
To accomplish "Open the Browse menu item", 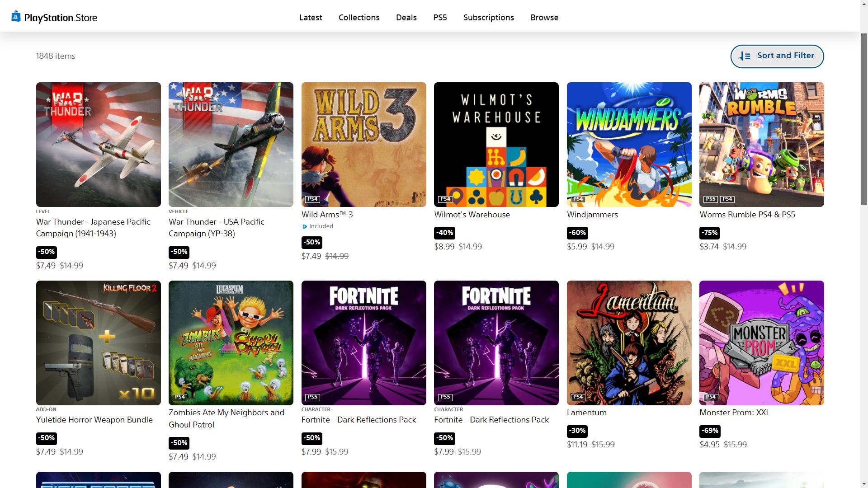I will [544, 18].
